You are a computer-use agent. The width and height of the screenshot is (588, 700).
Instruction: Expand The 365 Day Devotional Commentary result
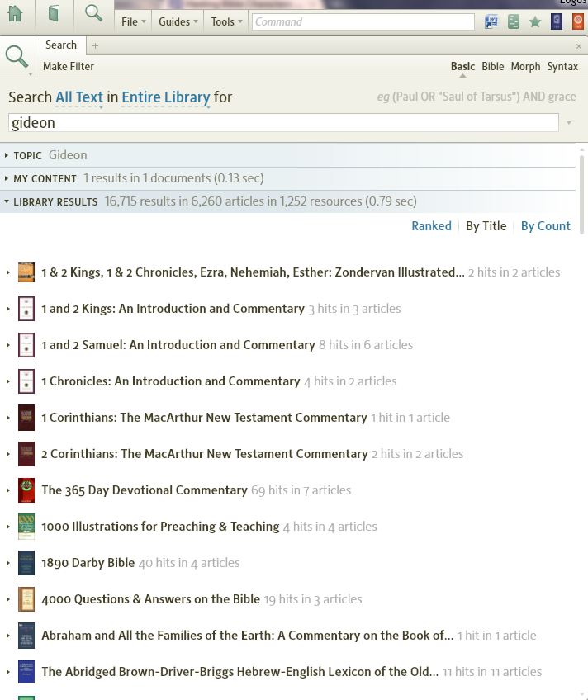7,490
